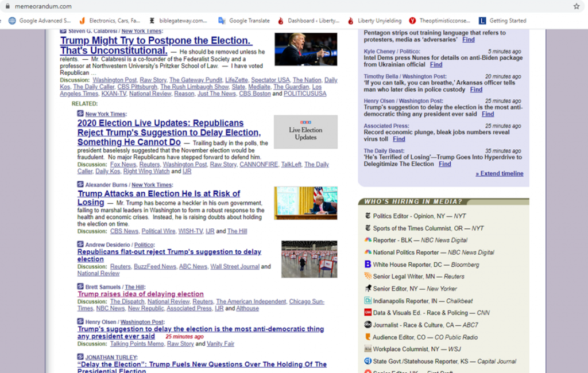Click NYT logo icon for Politics Editor job
The image size is (588, 373).
(x=368, y=216)
